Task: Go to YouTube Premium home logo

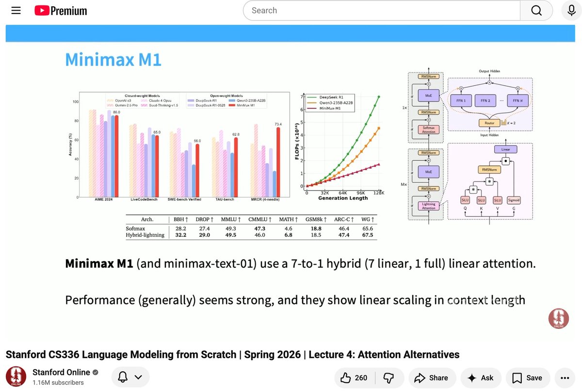Action: 61,10
